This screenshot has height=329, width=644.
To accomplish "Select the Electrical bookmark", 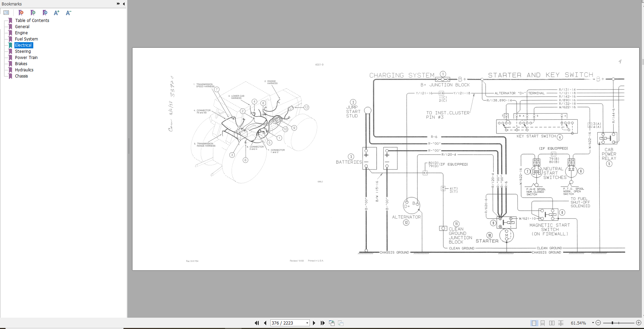I will pos(23,45).
